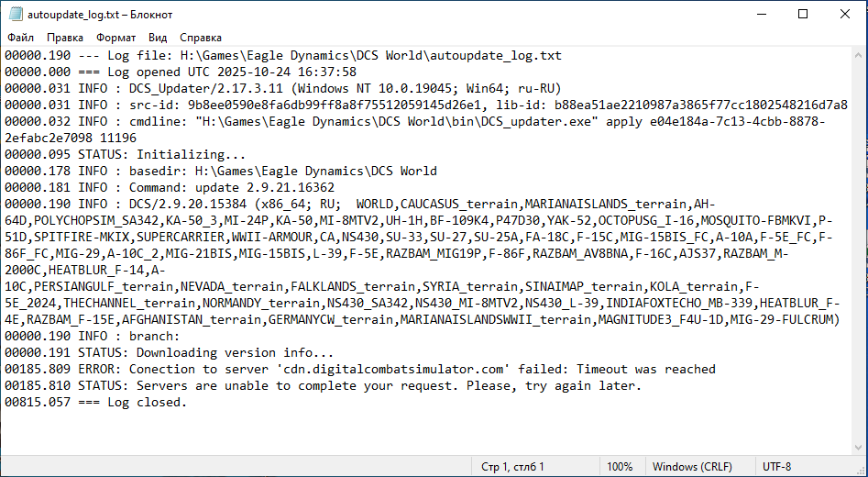The width and height of the screenshot is (868, 477).
Task: Close the Notepad window
Action: point(846,14)
